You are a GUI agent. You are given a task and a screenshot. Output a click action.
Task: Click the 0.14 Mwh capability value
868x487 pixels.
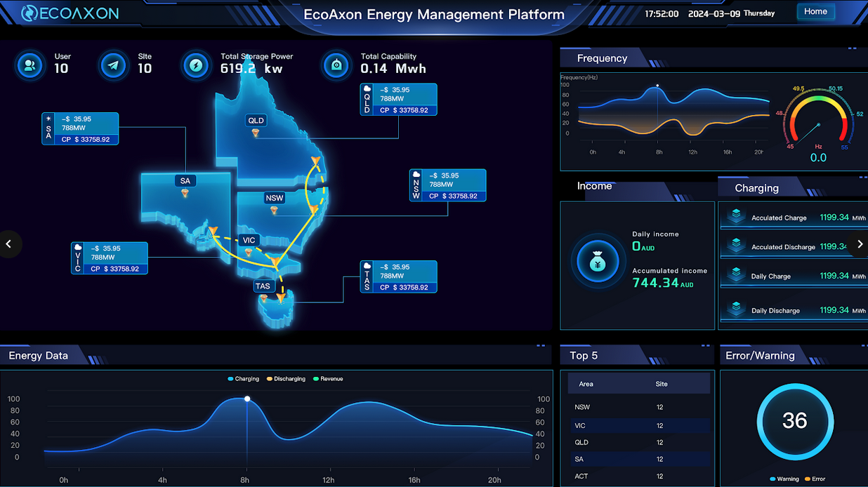point(393,69)
